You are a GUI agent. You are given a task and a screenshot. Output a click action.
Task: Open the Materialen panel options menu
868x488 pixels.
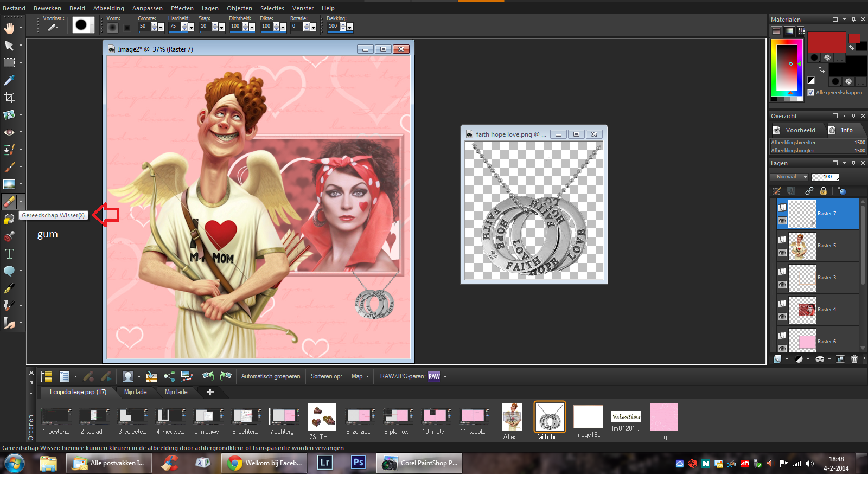[844, 20]
